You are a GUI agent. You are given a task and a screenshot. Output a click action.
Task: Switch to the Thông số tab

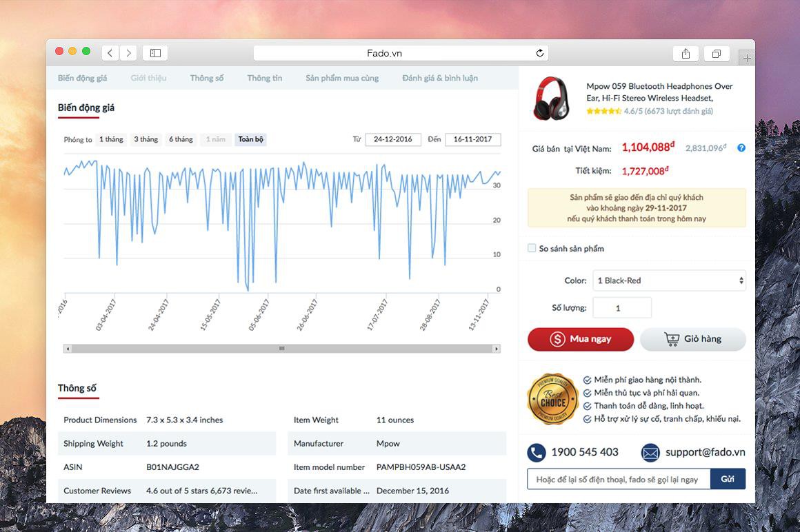tap(207, 78)
